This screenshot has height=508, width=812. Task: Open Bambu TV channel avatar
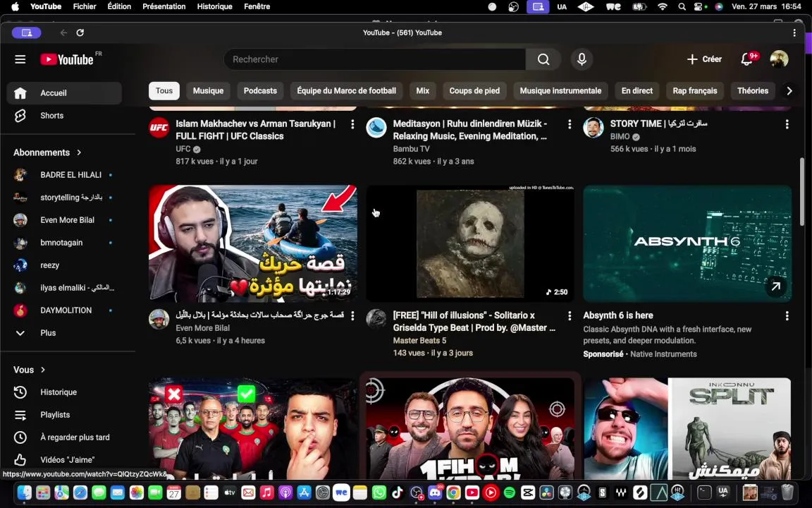pyautogui.click(x=376, y=128)
